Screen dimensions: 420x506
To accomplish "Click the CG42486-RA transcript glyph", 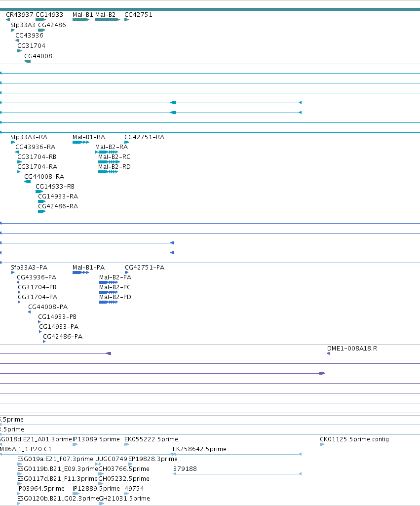I will pos(41,211).
